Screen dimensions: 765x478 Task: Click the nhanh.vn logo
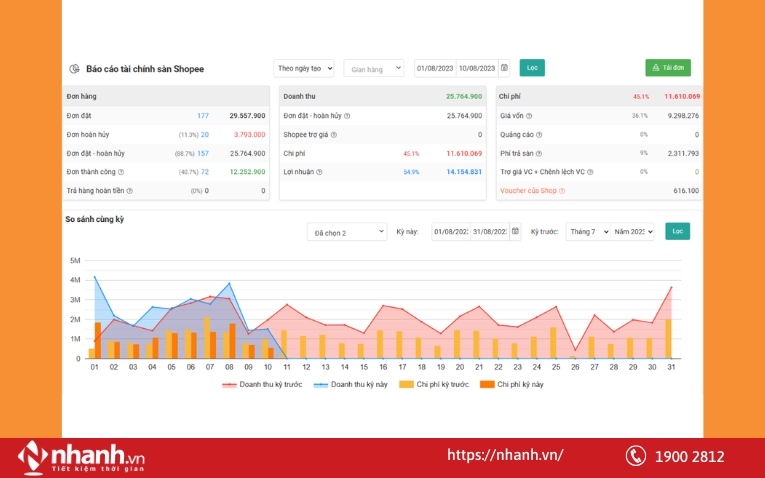81,458
